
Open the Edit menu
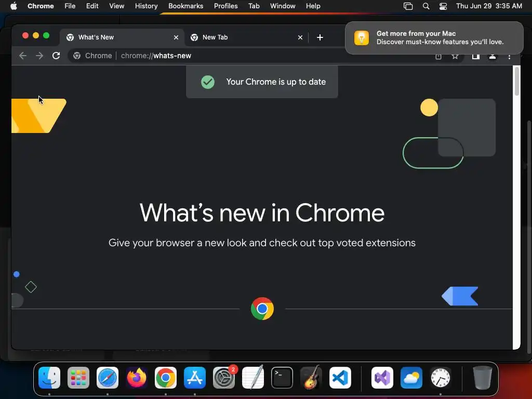(92, 6)
